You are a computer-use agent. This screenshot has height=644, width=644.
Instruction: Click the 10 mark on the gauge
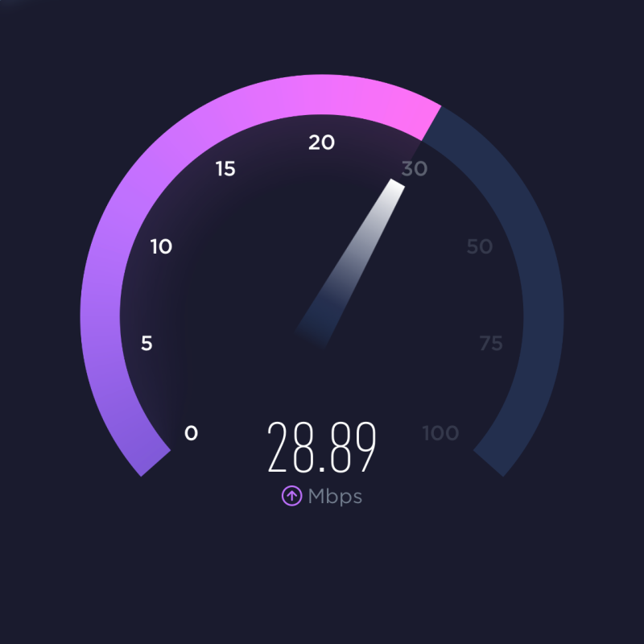(161, 246)
